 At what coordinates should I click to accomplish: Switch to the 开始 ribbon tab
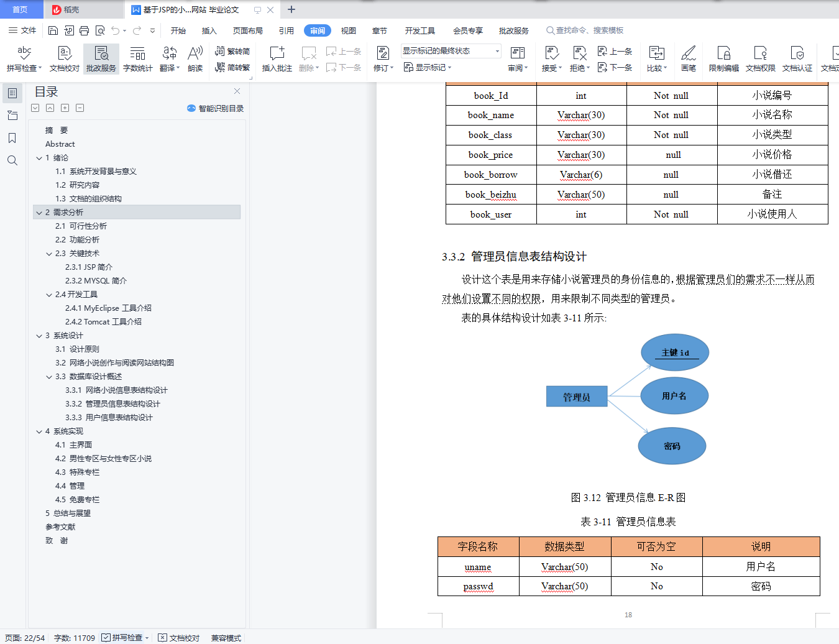[178, 30]
